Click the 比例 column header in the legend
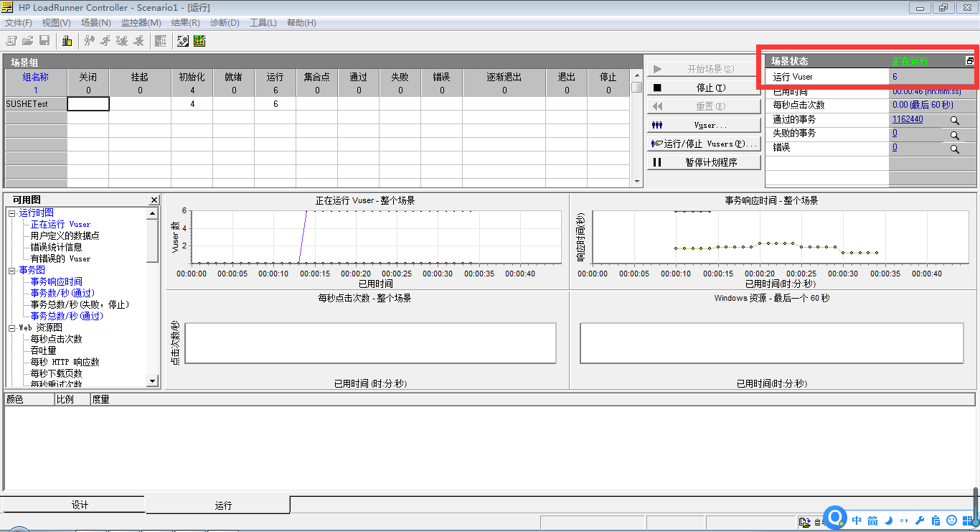Image resolution: width=980 pixels, height=532 pixels. coord(72,399)
